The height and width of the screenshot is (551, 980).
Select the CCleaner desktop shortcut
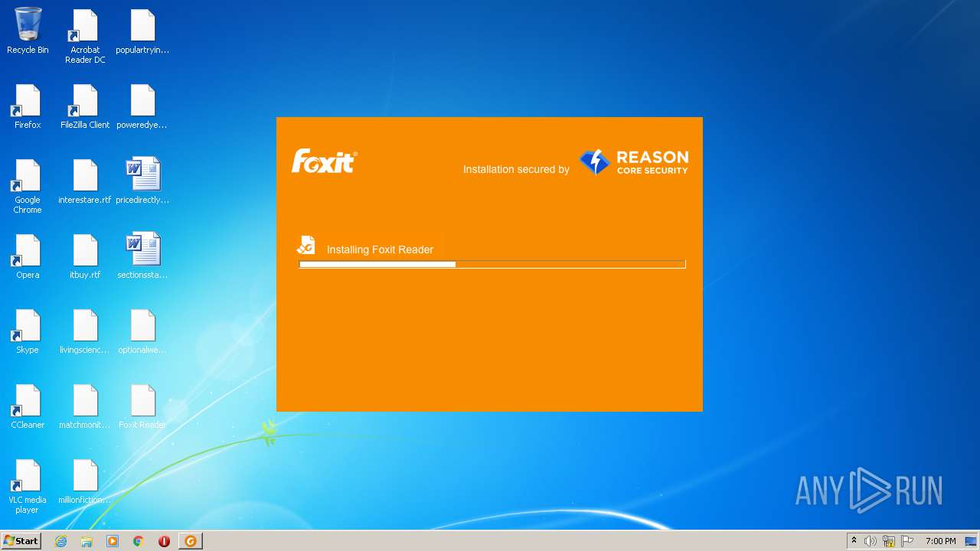[28, 406]
